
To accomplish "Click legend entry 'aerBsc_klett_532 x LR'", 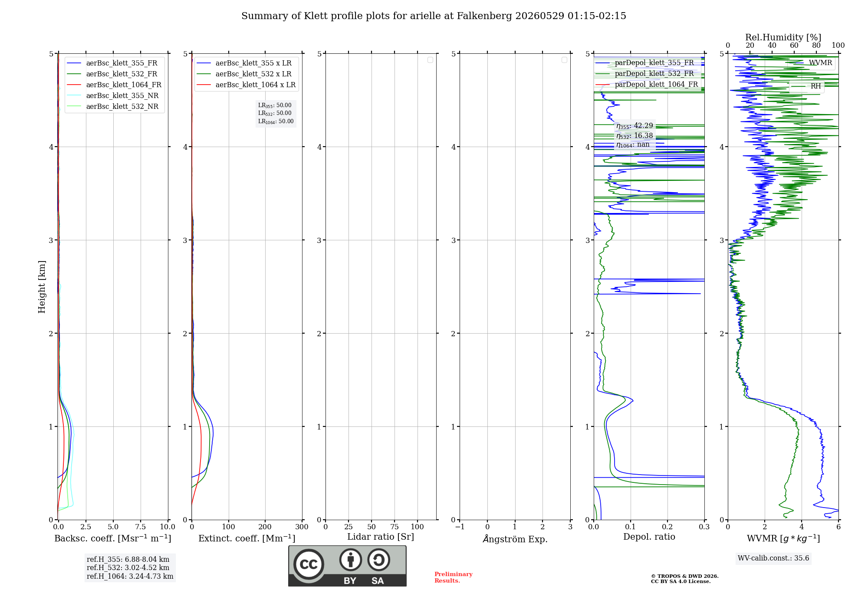I will click(244, 74).
